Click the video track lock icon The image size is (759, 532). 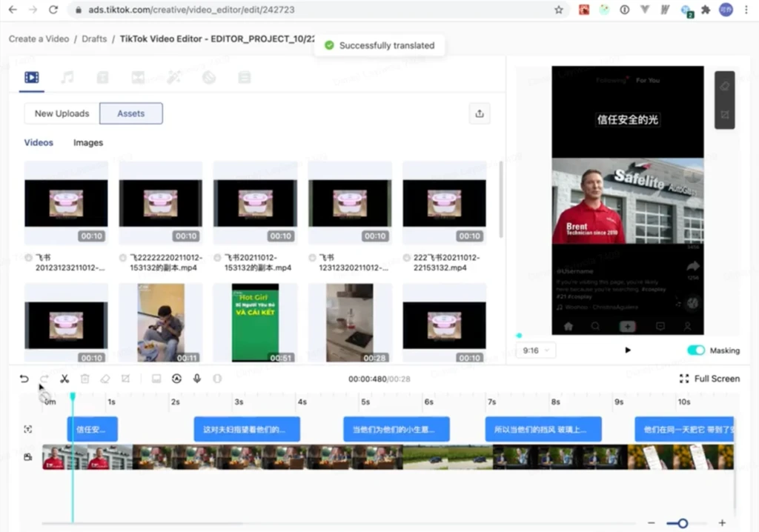click(28, 457)
